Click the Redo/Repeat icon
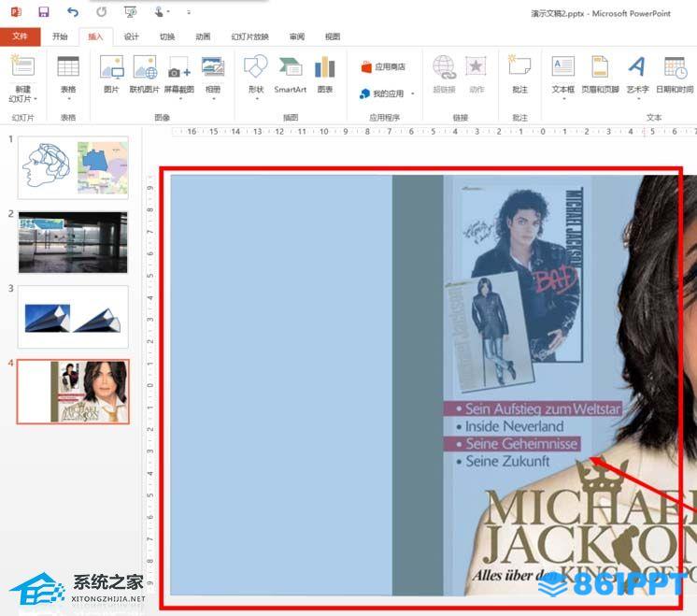Screen dimensions: 697x616 click(x=102, y=12)
